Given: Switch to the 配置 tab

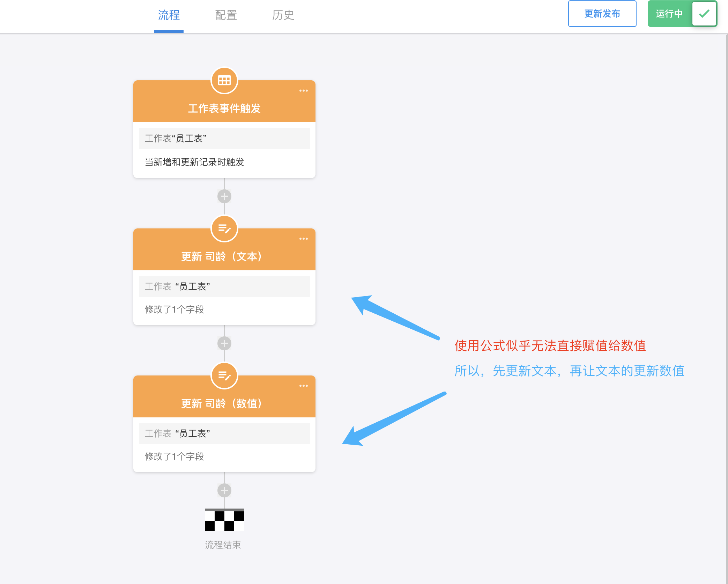Looking at the screenshot, I should 226,15.
